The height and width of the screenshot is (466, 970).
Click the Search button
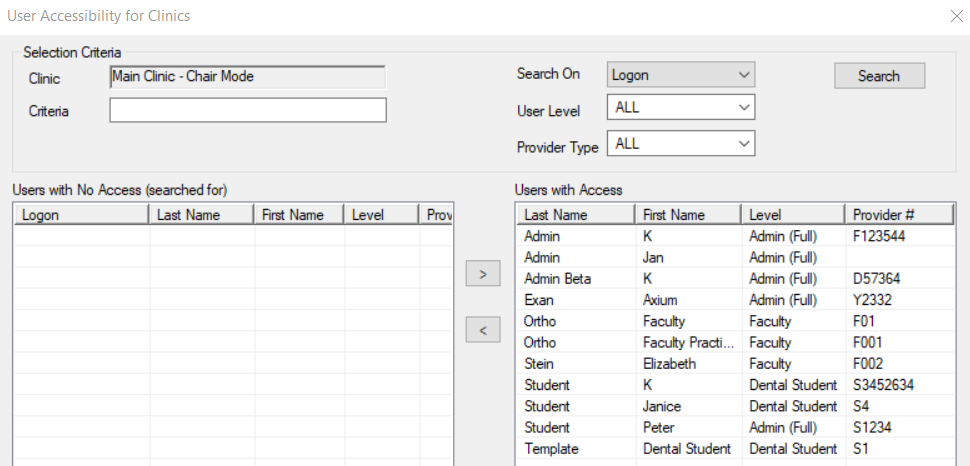pyautogui.click(x=879, y=76)
